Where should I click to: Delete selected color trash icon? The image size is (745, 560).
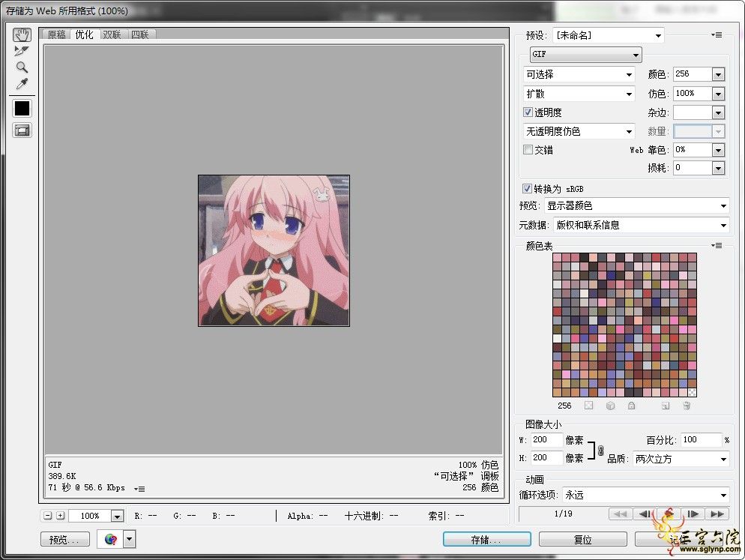(x=687, y=406)
